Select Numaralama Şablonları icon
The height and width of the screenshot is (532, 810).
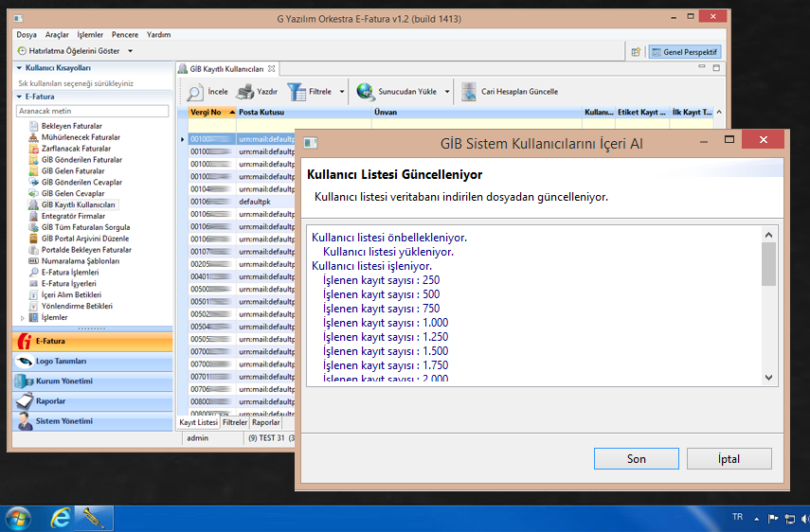pos(33,261)
